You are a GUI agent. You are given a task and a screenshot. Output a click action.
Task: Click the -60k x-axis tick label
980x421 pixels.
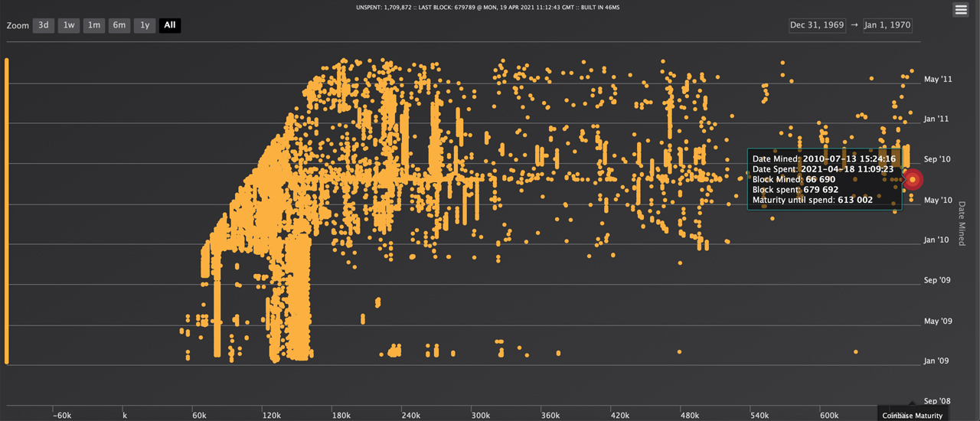[x=62, y=416]
